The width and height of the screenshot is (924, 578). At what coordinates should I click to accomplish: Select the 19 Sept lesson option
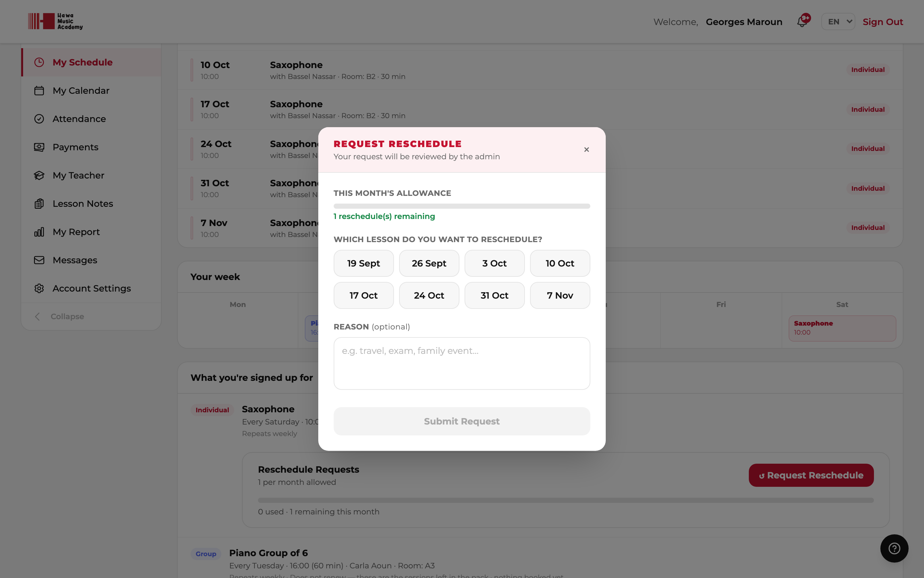pyautogui.click(x=364, y=263)
